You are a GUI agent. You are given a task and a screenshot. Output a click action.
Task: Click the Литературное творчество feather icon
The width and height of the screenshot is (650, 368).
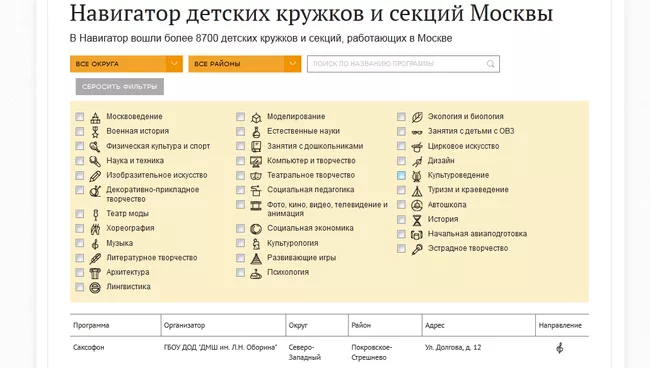95,258
